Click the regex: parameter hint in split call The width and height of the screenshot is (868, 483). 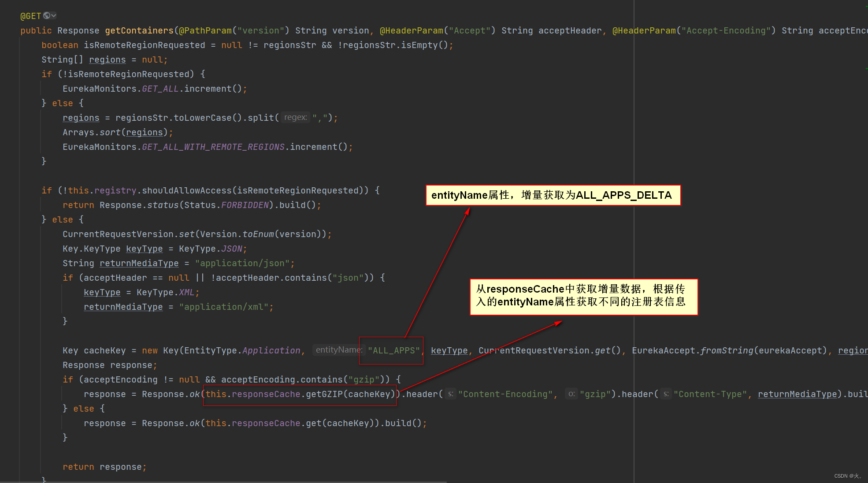[x=296, y=117]
